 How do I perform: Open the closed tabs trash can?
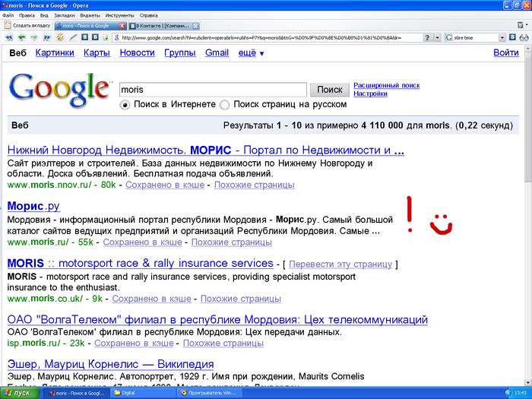pyautogui.click(x=520, y=25)
